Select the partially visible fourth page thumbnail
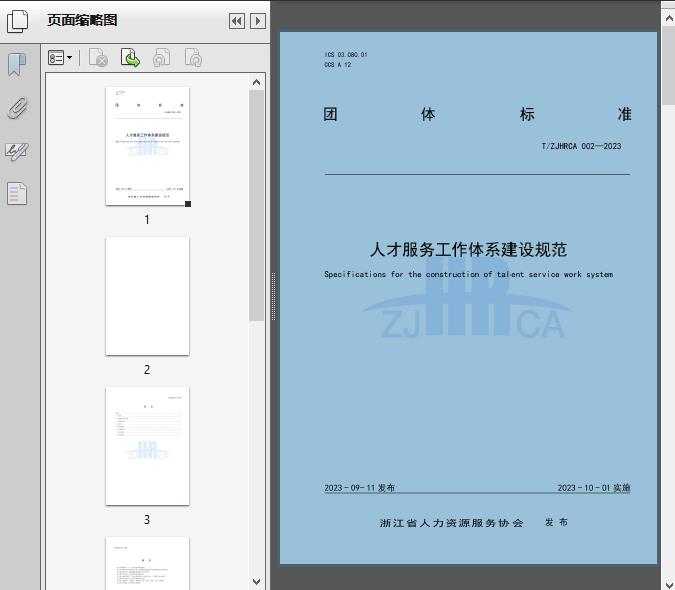 [147, 563]
